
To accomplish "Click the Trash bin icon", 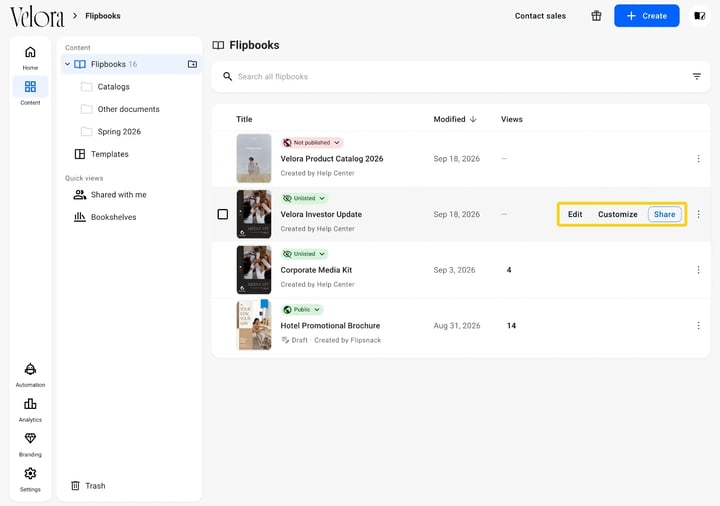I will [75, 485].
